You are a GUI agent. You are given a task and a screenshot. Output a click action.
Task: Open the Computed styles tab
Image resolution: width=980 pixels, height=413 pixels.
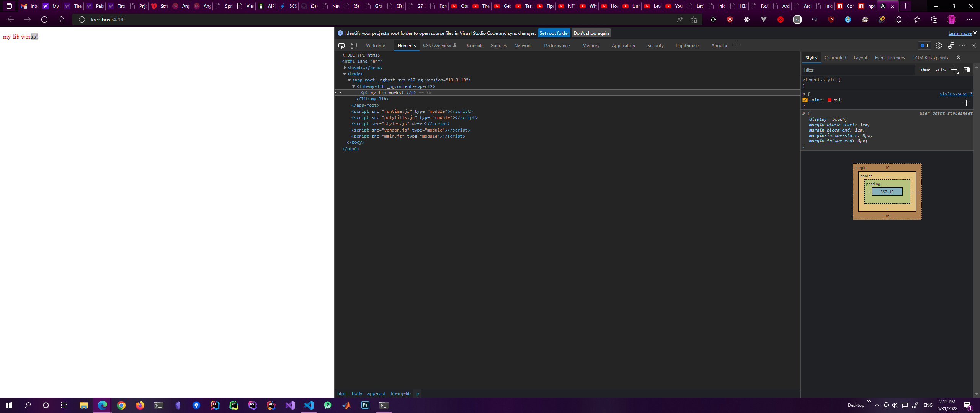point(835,58)
